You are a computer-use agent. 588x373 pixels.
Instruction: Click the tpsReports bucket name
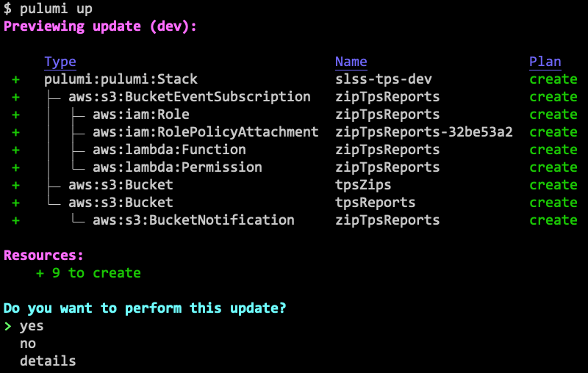(375, 203)
